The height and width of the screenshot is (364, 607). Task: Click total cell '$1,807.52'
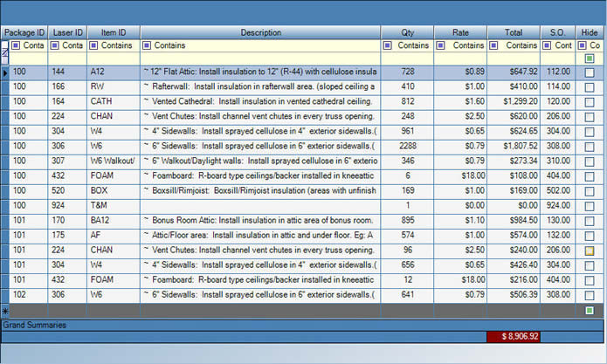514,147
